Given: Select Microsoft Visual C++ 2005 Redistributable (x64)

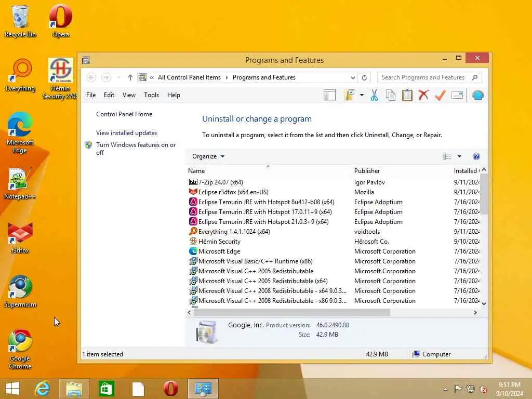Looking at the screenshot, I should (x=263, y=281).
